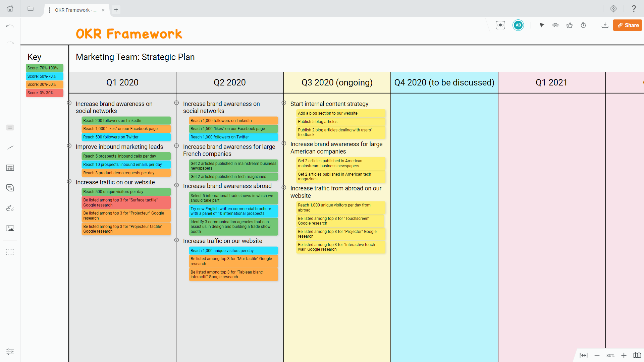Viewport: 644px width, 362px height.
Task: Click the history/clock icon
Action: [583, 25]
